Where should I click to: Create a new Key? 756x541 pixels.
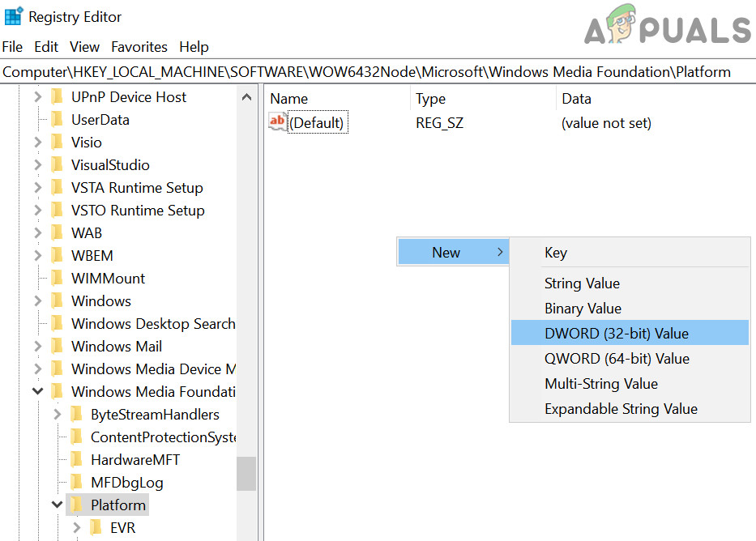630,253
